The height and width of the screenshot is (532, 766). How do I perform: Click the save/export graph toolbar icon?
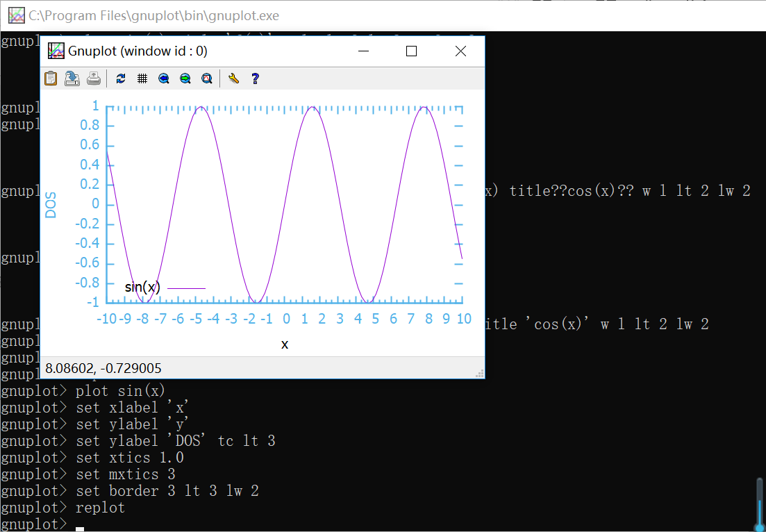[72, 78]
